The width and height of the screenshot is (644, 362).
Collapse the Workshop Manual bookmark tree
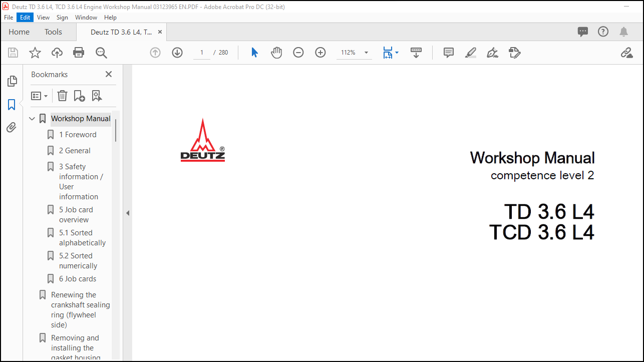32,119
